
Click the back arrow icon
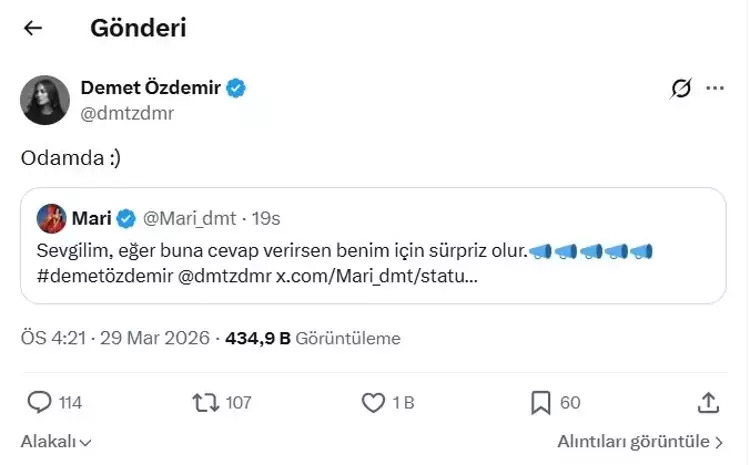click(33, 28)
